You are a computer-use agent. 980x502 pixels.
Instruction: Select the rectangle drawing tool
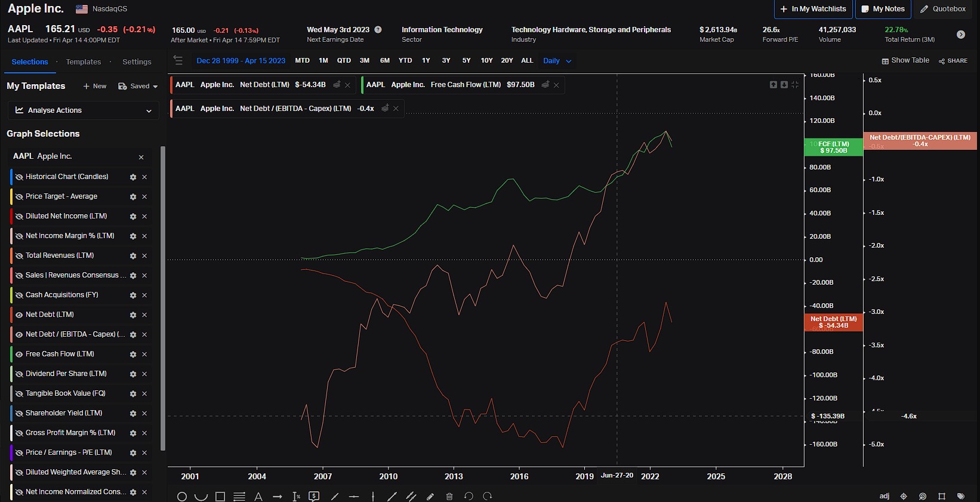pos(220,496)
